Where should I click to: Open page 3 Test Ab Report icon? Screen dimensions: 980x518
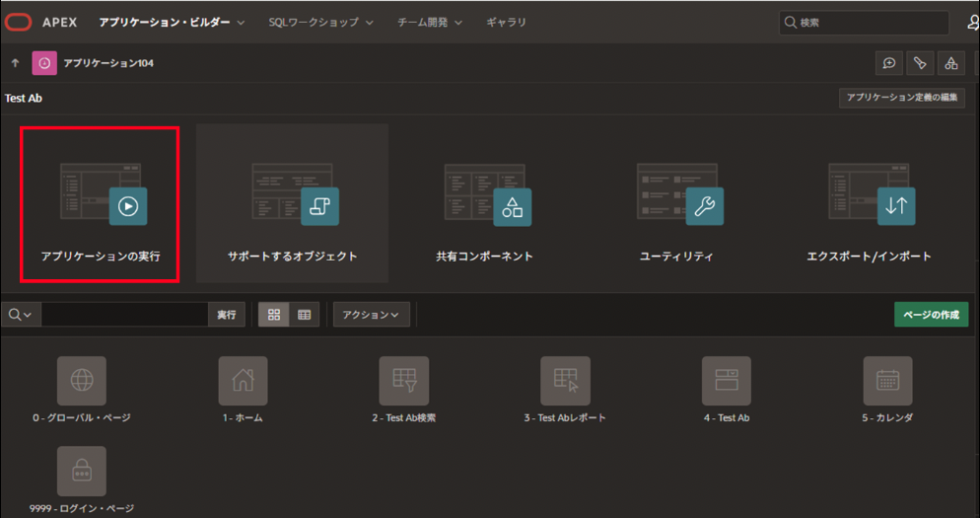pos(565,381)
